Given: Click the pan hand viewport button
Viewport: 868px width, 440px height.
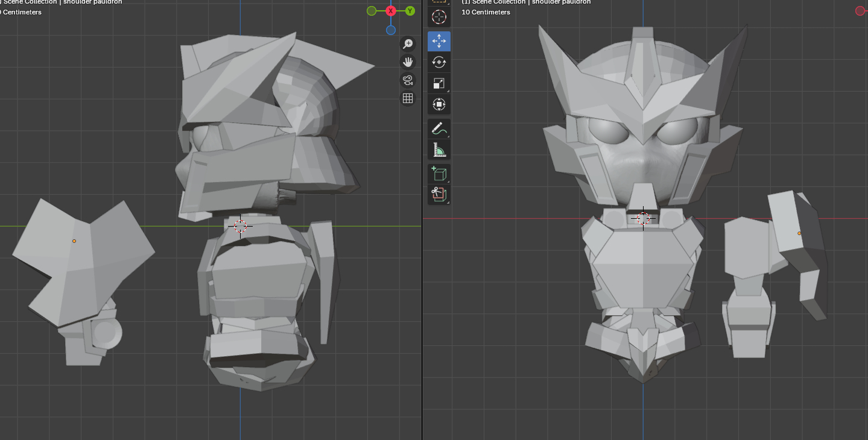Looking at the screenshot, I should 408,62.
